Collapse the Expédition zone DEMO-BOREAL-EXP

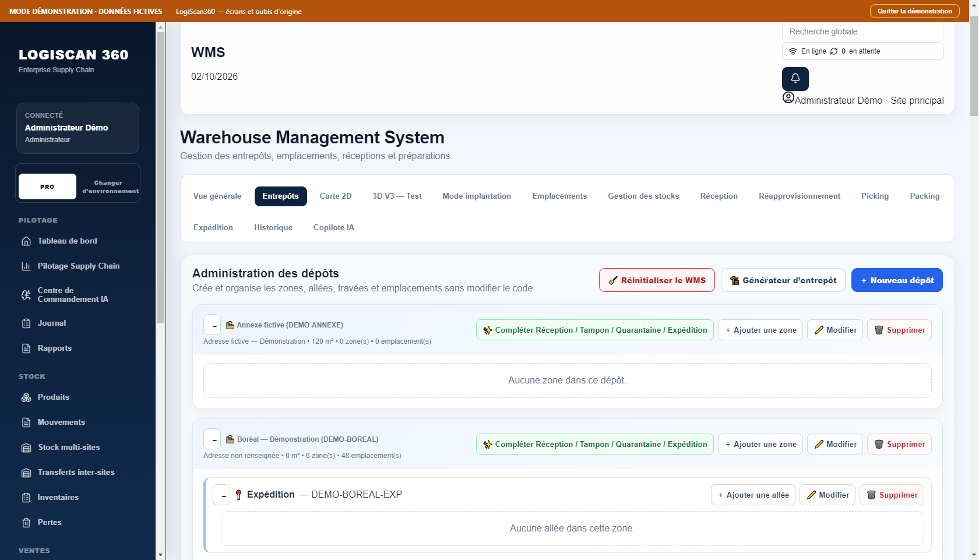click(x=221, y=495)
